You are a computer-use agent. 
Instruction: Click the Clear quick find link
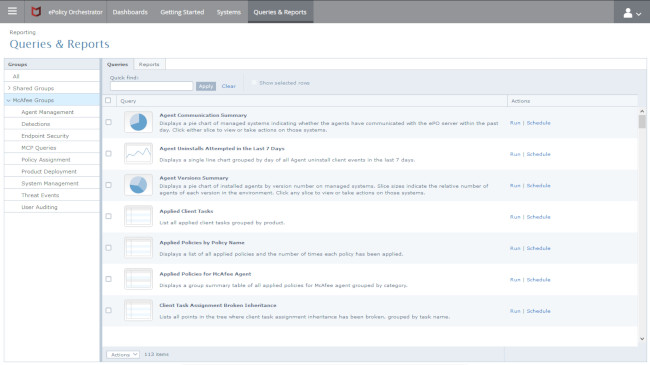(x=228, y=86)
